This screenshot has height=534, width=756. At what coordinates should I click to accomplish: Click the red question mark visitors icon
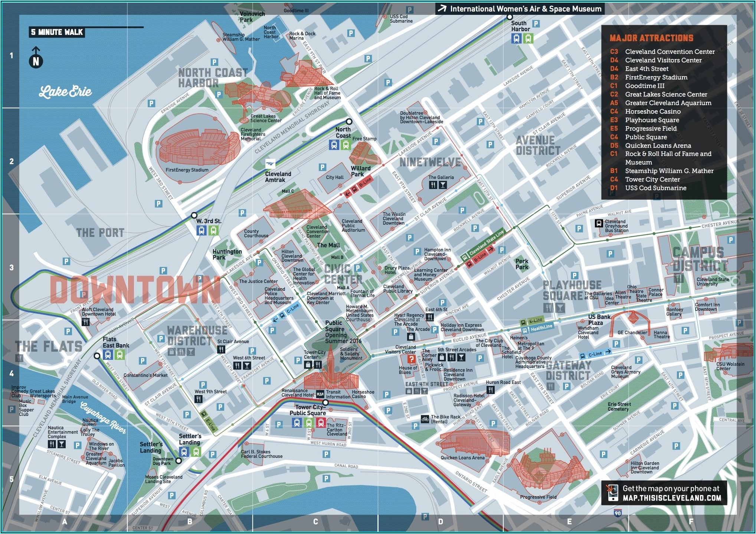pyautogui.click(x=411, y=359)
